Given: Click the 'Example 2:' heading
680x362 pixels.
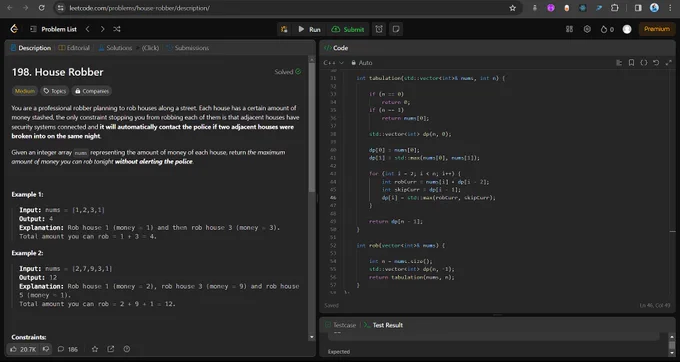Looking at the screenshot, I should coord(27,253).
